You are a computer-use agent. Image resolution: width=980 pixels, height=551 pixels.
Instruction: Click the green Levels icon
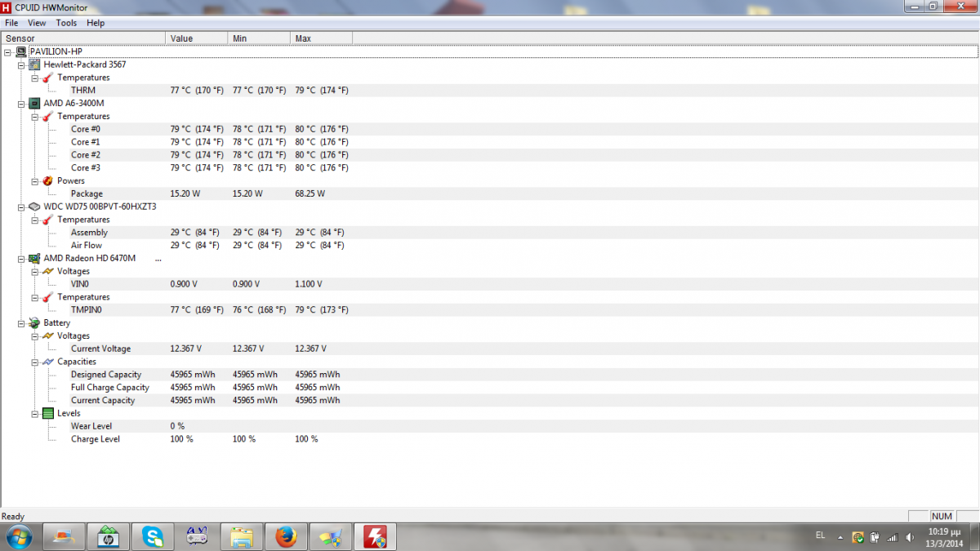[x=48, y=414]
